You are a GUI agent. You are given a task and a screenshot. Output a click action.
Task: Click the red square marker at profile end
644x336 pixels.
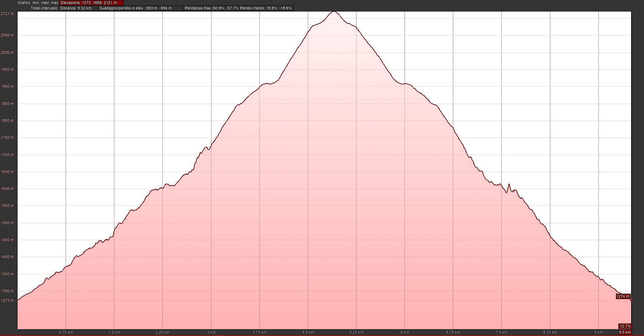pos(631,300)
